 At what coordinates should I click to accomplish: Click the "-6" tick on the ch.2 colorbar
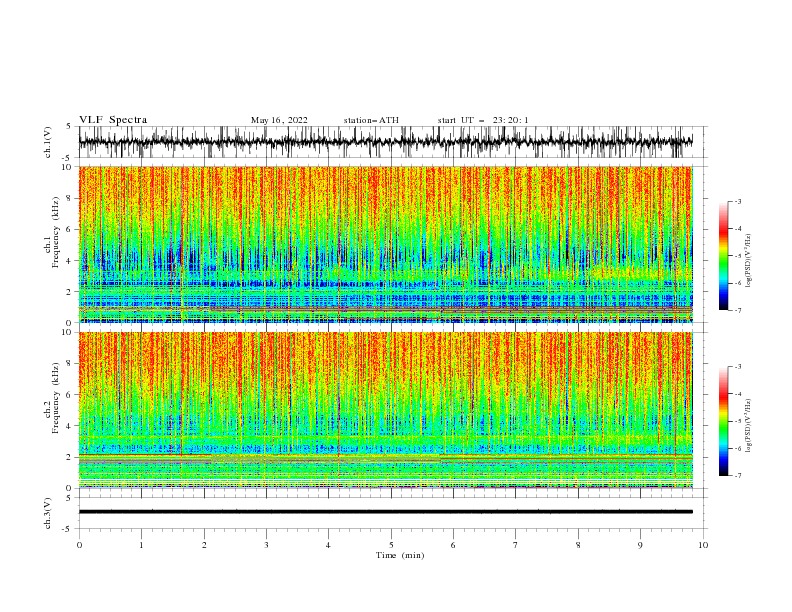737,448
